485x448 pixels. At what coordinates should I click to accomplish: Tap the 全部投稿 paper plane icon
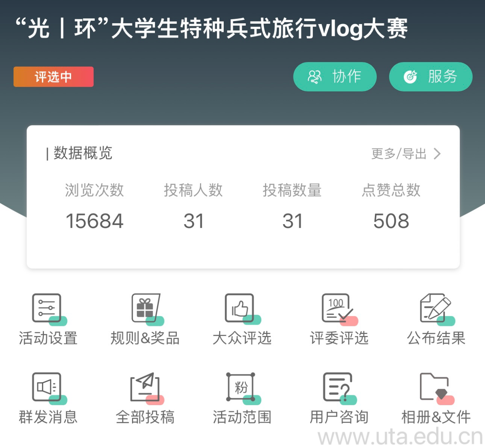click(145, 387)
